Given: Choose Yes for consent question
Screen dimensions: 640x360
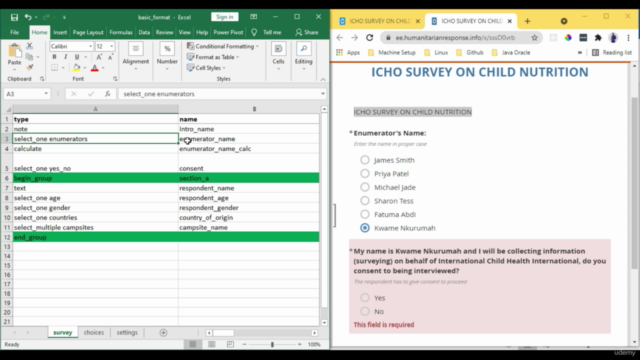Looking at the screenshot, I should click(365, 298).
